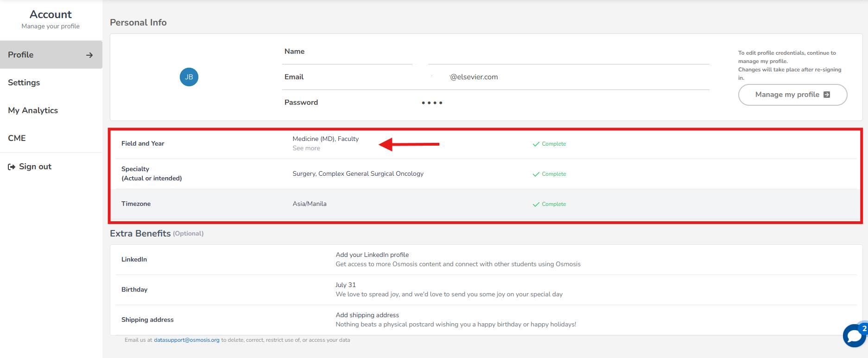868x358 pixels.
Task: Open the chat support bubble
Action: click(x=854, y=335)
